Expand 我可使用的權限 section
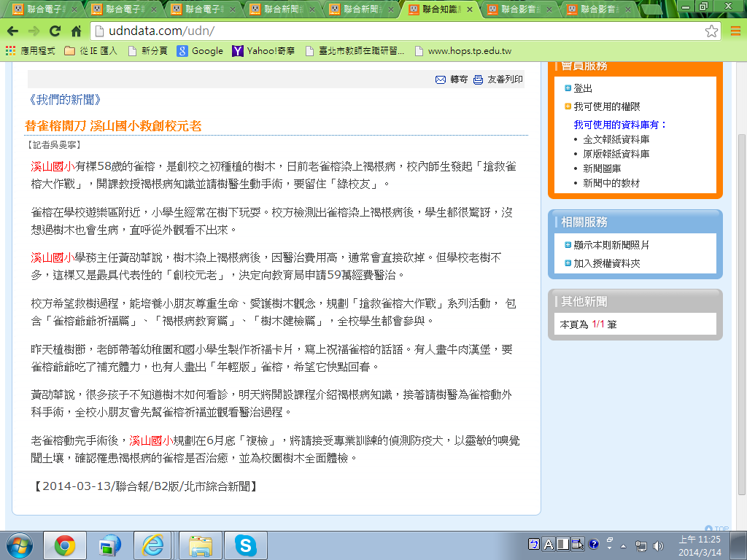Viewport: 747px width, 560px height. (568, 106)
